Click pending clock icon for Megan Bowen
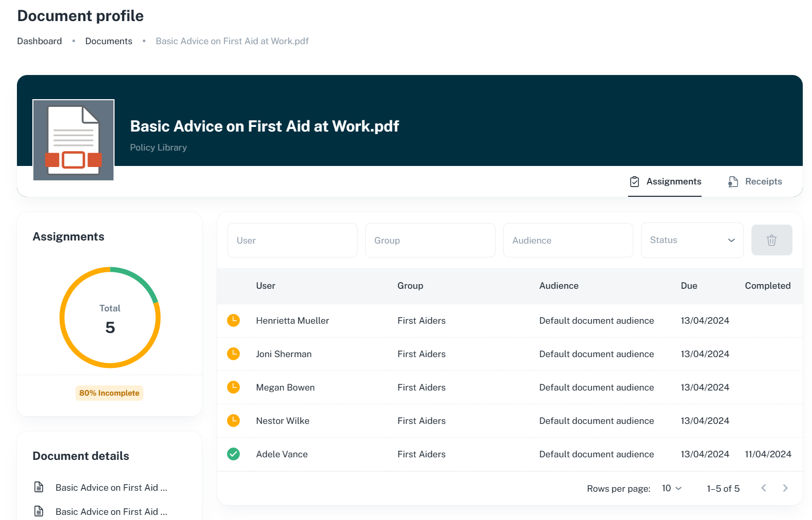 click(x=233, y=387)
